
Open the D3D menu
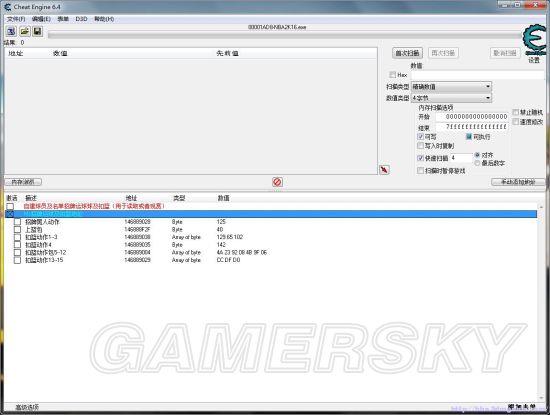81,19
